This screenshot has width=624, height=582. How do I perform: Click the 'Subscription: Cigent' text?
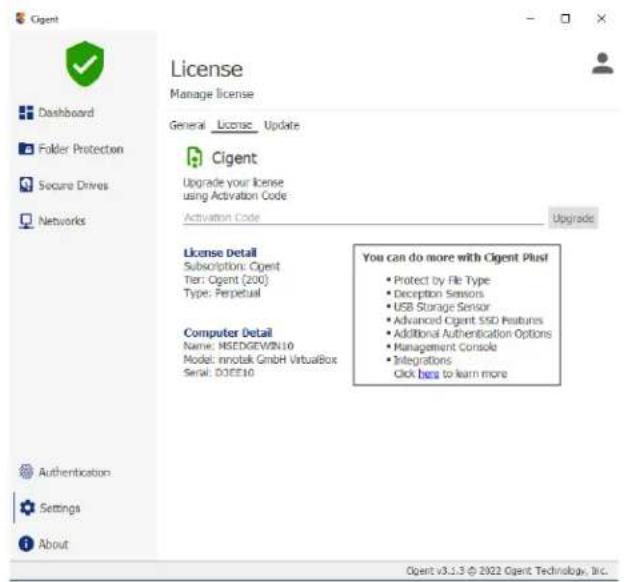(x=232, y=266)
